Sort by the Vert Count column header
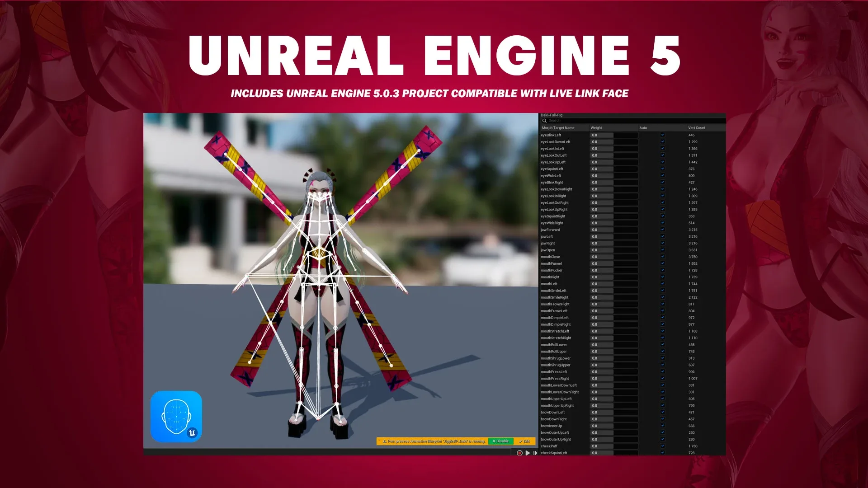 click(x=696, y=128)
